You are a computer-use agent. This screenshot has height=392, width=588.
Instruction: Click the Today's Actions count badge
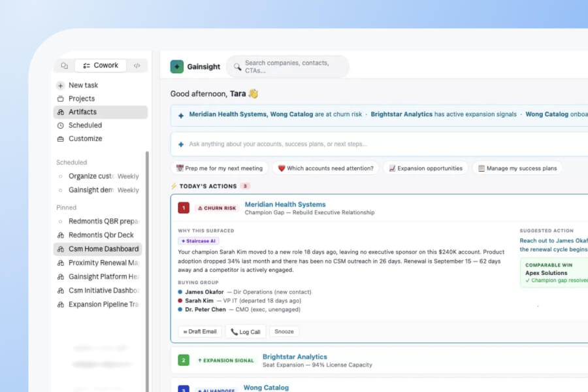pyautogui.click(x=245, y=186)
